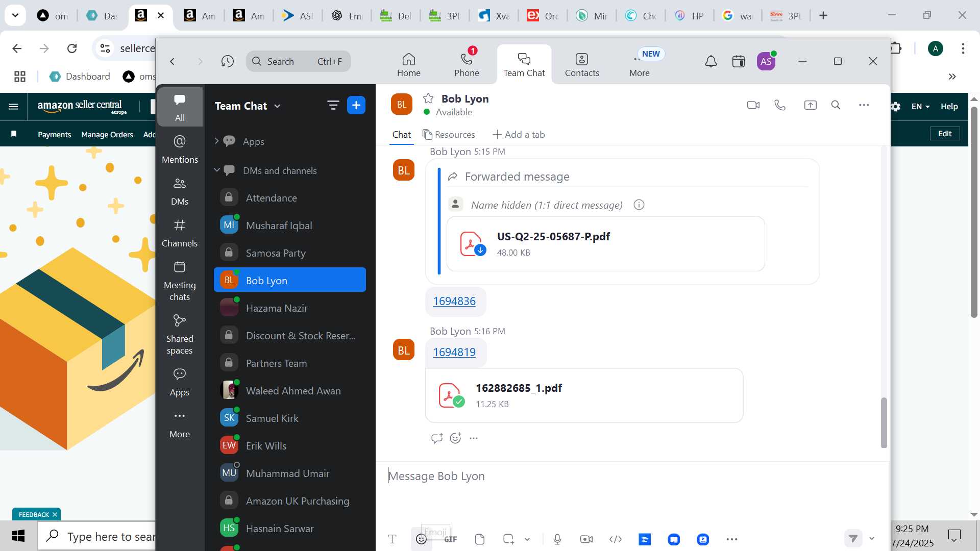The height and width of the screenshot is (551, 980).
Task: Click the screenshot capture icon
Action: coord(508,539)
